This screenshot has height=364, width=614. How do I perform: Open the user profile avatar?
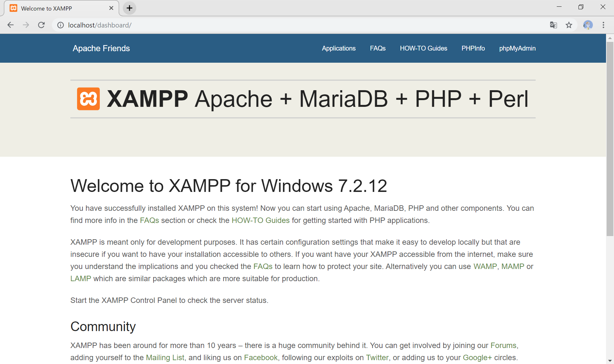(x=588, y=25)
